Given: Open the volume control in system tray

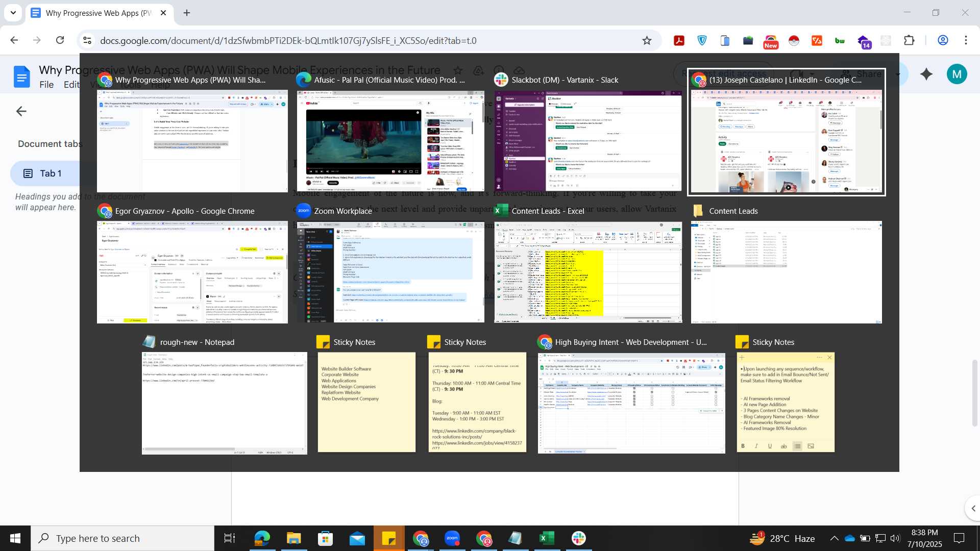Looking at the screenshot, I should (x=895, y=538).
